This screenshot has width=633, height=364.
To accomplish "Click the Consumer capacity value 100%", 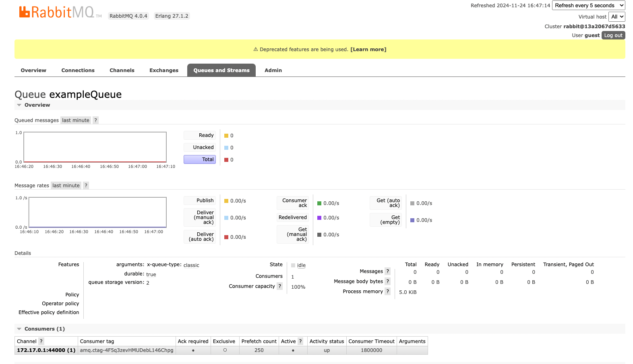I will tap(298, 287).
